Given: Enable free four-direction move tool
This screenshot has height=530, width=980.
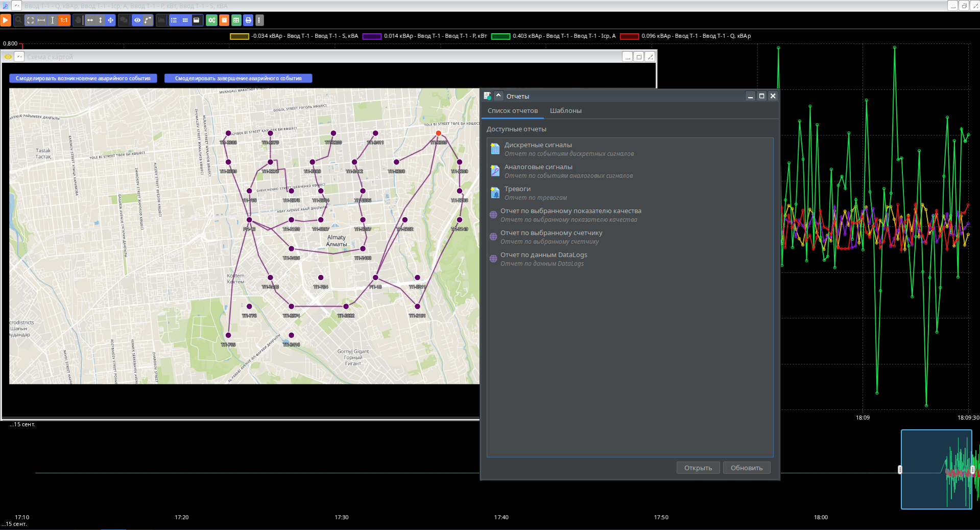Looking at the screenshot, I should pyautogui.click(x=111, y=20).
